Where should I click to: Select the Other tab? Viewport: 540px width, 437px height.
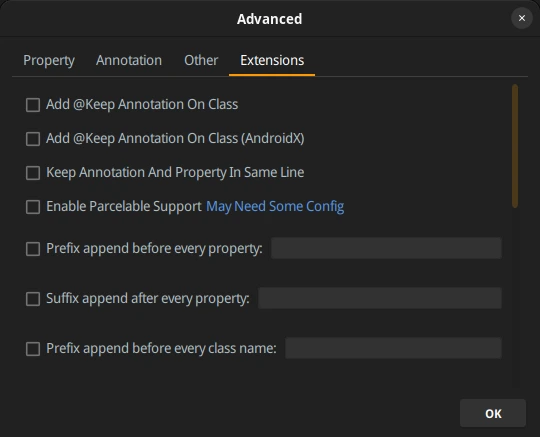[x=201, y=61]
